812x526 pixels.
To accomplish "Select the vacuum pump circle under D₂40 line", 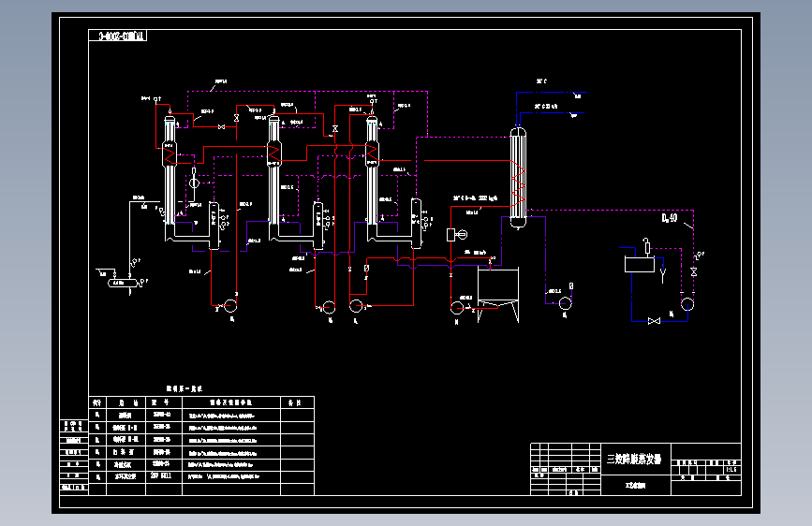I will (x=687, y=304).
